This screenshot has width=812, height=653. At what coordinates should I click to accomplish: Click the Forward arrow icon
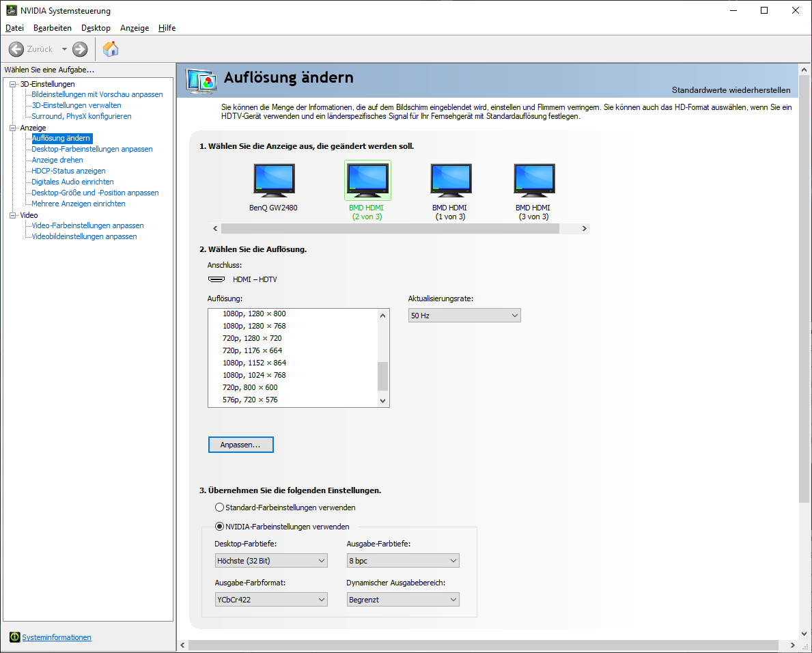tap(80, 49)
